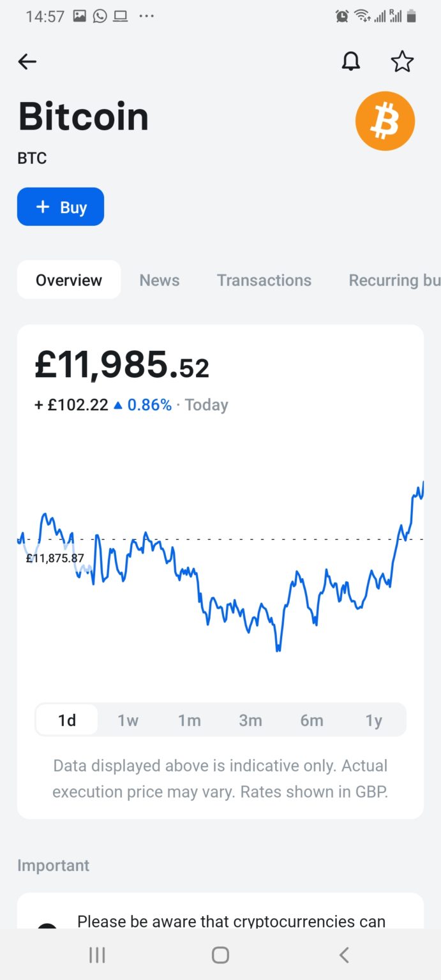Click the orange Bitcoin logo
The image size is (441, 980).
(x=385, y=121)
